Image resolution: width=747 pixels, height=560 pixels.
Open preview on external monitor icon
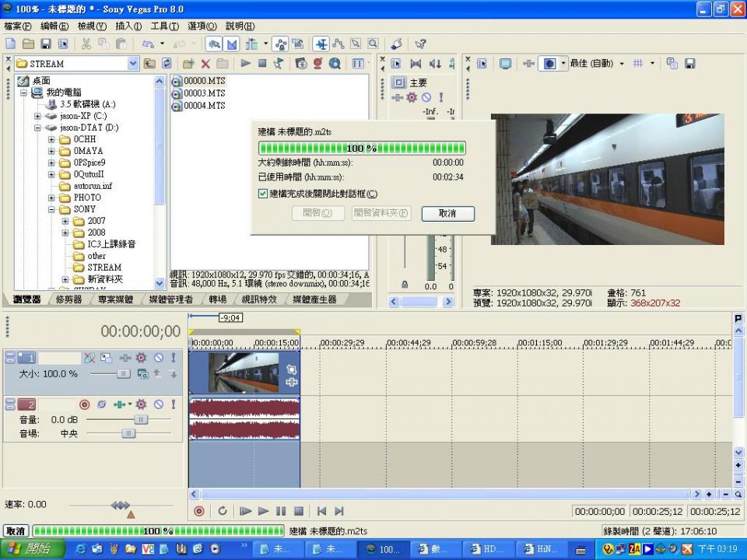pyautogui.click(x=505, y=64)
